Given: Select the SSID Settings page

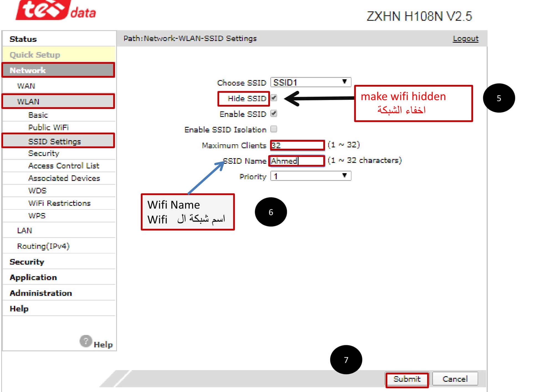Looking at the screenshot, I should 58,141.
